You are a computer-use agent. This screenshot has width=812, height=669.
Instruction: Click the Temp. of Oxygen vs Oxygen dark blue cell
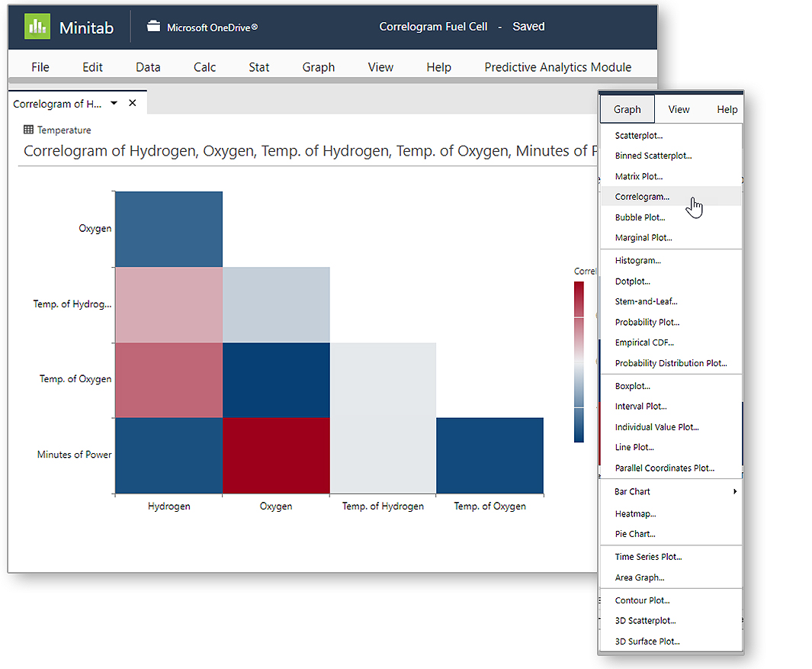[x=276, y=380]
